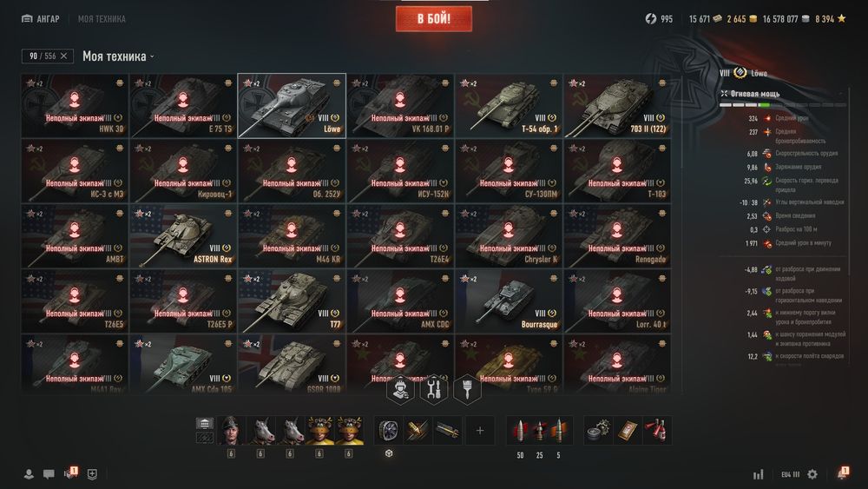Select the ASTRON Rex tank thumbnail
This screenshot has height=489, width=868.
183,236
